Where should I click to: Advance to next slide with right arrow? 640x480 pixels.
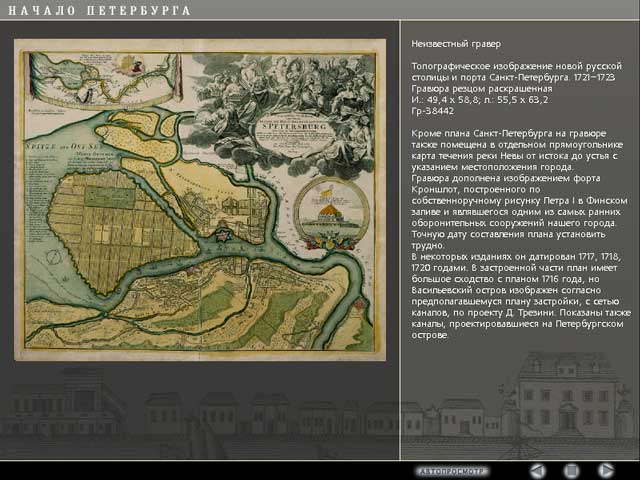604,469
